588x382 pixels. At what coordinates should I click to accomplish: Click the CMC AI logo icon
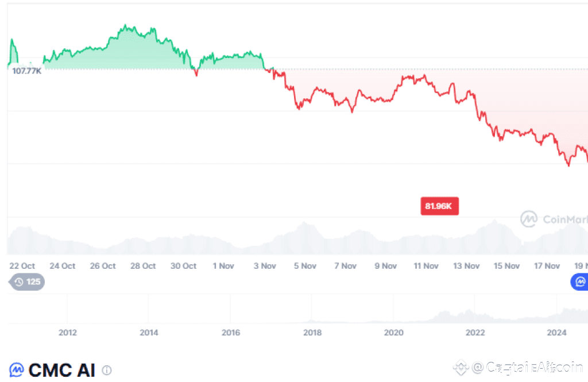(17, 370)
